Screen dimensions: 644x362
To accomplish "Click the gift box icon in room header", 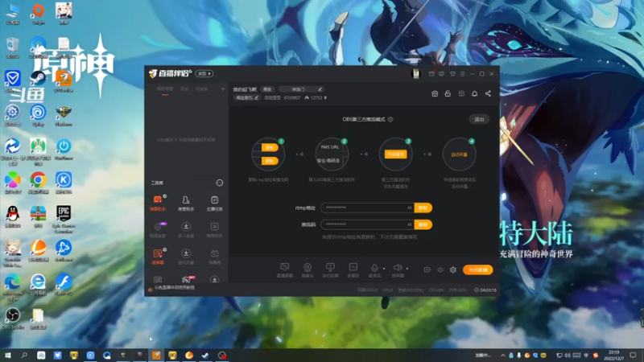I will [435, 93].
